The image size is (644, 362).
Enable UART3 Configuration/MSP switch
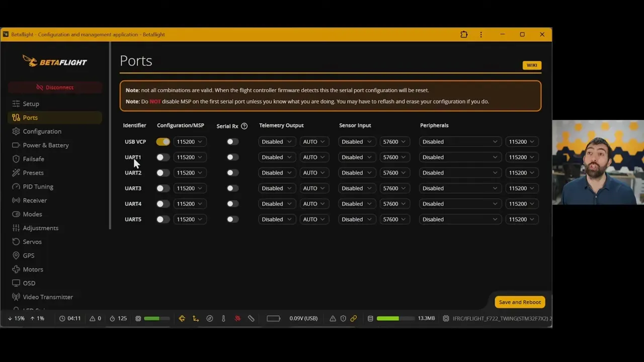point(163,189)
